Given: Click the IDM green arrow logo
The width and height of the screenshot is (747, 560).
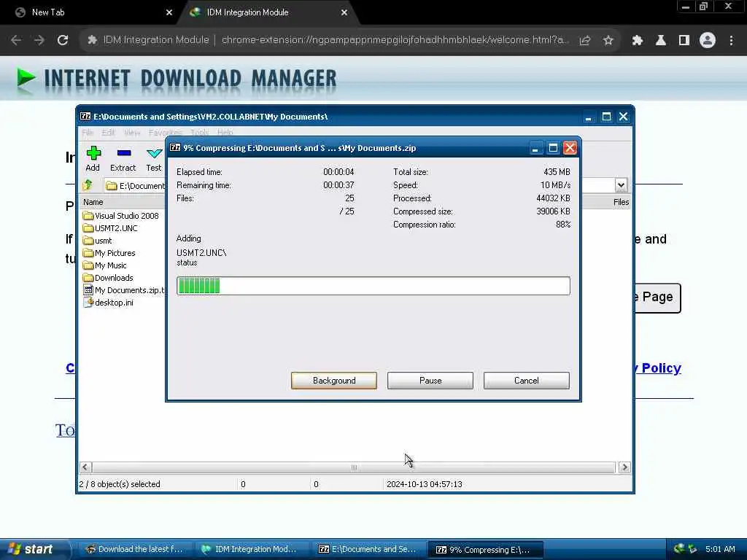Looking at the screenshot, I should tap(26, 78).
